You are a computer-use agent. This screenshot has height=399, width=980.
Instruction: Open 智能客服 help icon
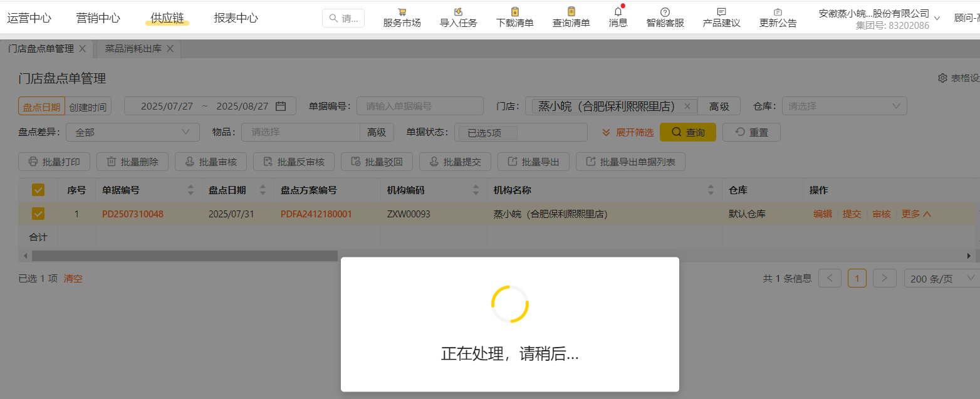[665, 12]
